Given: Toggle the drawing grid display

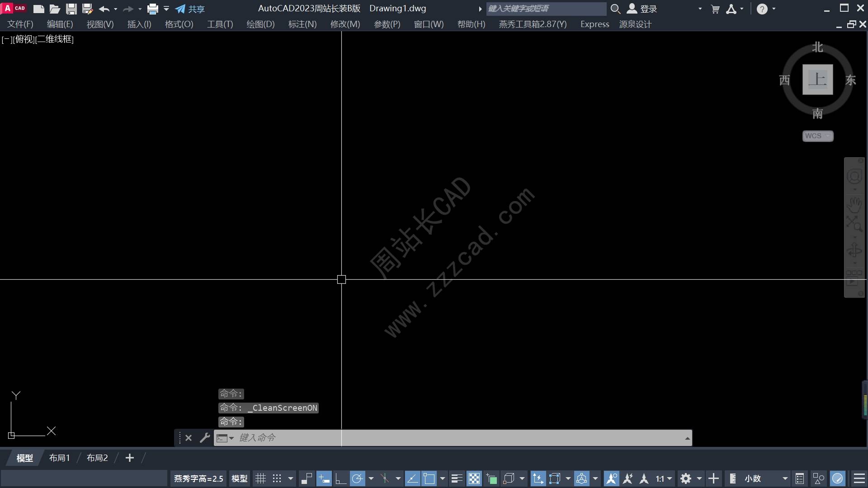Looking at the screenshot, I should click(260, 479).
